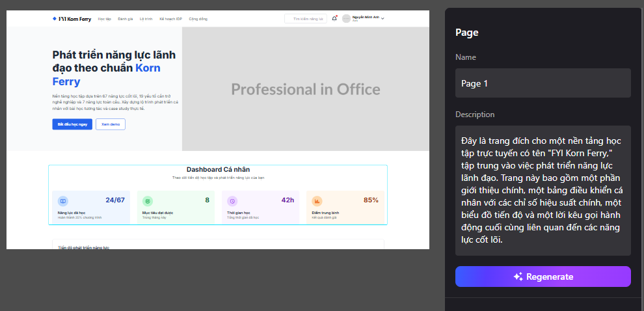644x311 pixels.
Task: Click the 42h study time value
Action: coord(288,200)
